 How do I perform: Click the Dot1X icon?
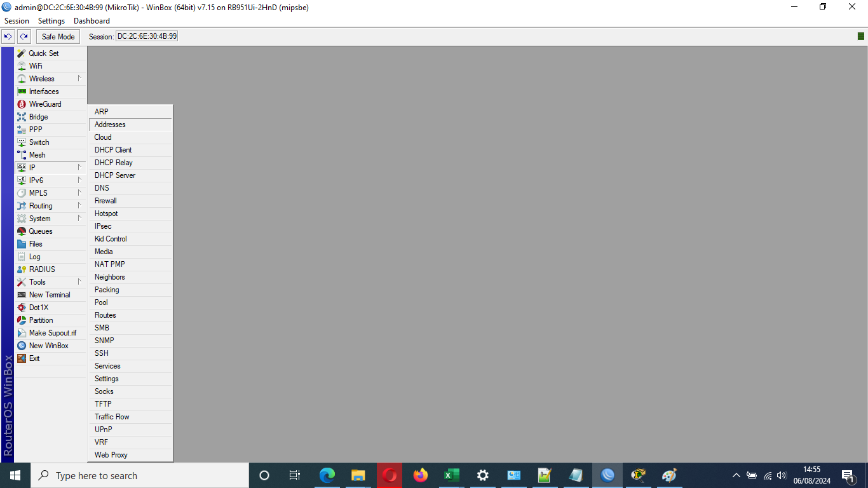22,308
